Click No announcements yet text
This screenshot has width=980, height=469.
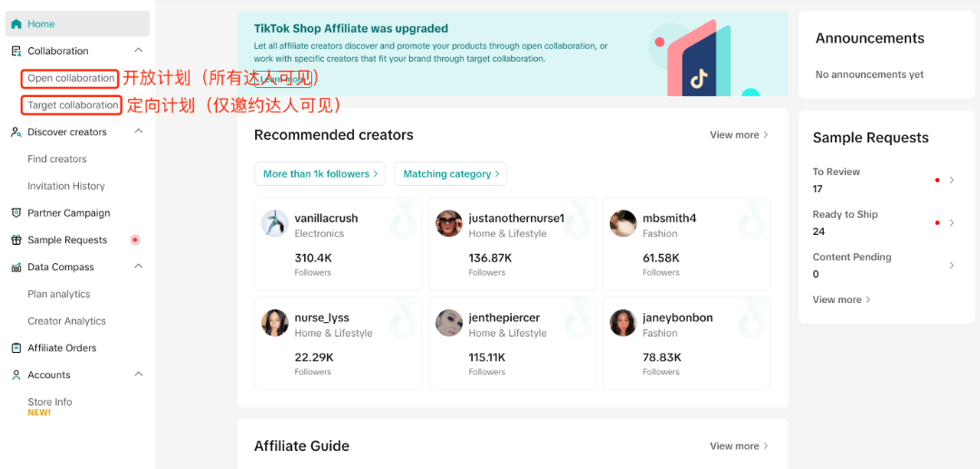(869, 74)
